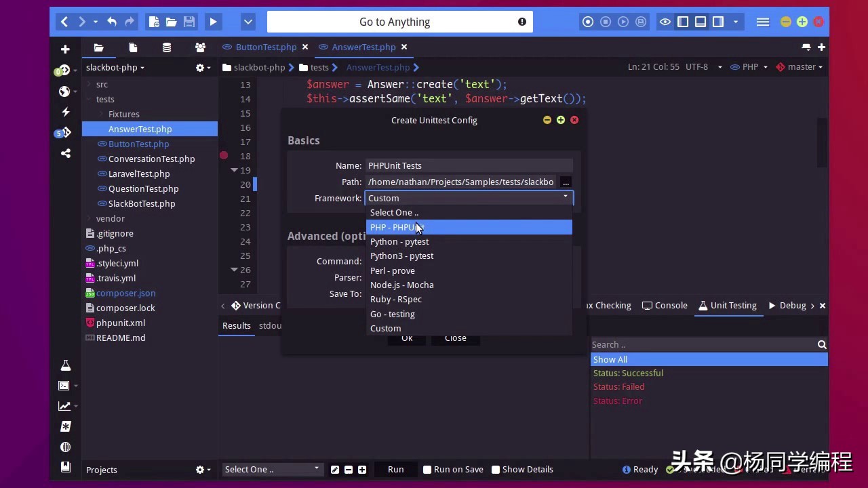The image size is (868, 488).
Task: Open the Framework dropdown showing Custom
Action: tap(469, 198)
